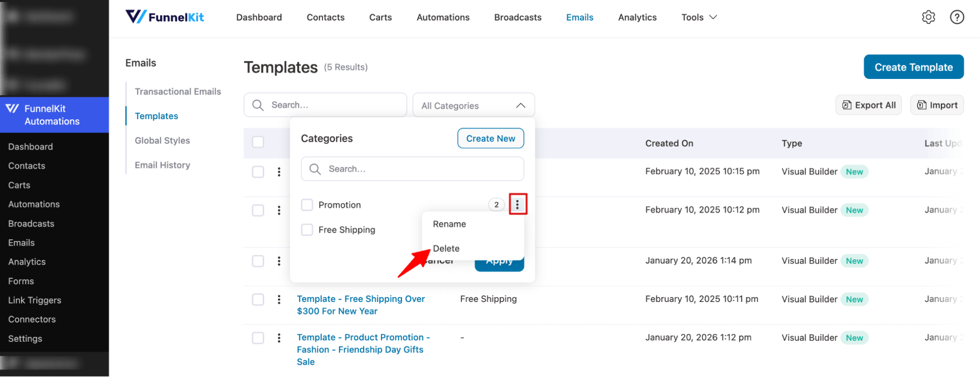This screenshot has height=377, width=980.
Task: Check the Free Shipping category checkbox
Action: pyautogui.click(x=307, y=229)
